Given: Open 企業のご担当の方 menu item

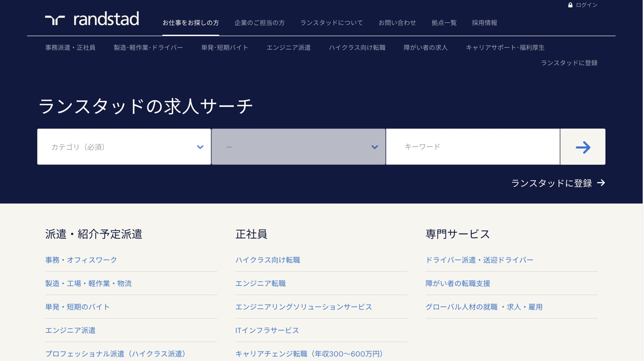Looking at the screenshot, I should coord(259,23).
